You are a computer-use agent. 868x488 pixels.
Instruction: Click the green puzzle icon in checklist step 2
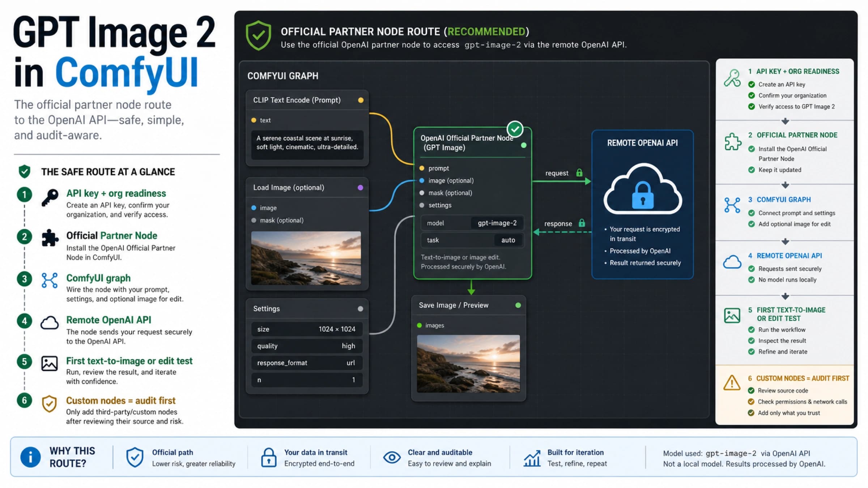tap(732, 142)
